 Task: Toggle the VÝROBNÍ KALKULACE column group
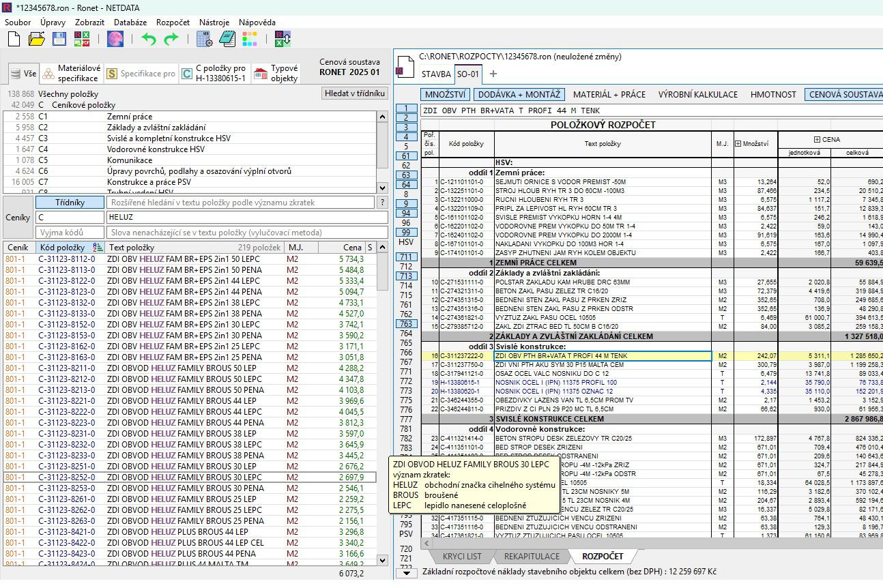click(x=697, y=95)
